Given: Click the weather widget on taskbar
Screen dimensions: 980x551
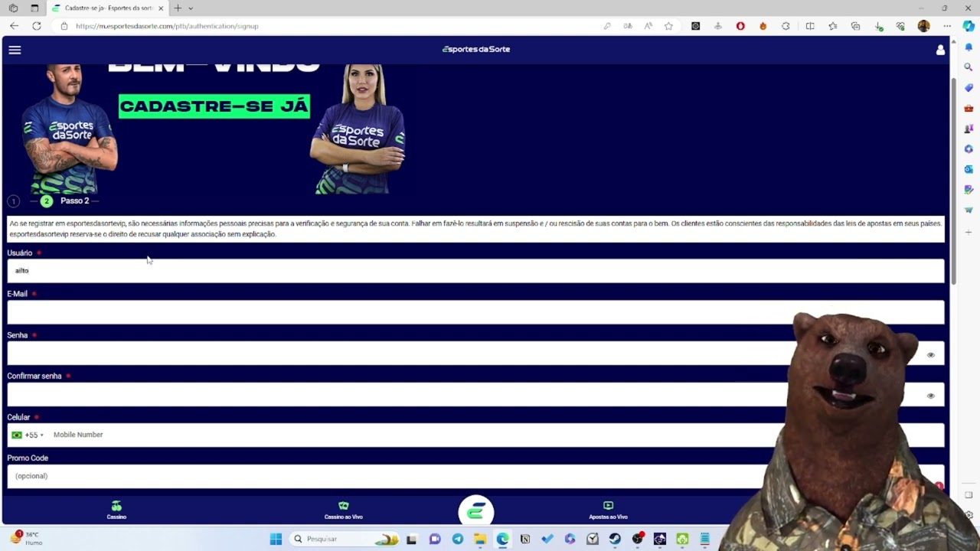Looking at the screenshot, I should (27, 538).
